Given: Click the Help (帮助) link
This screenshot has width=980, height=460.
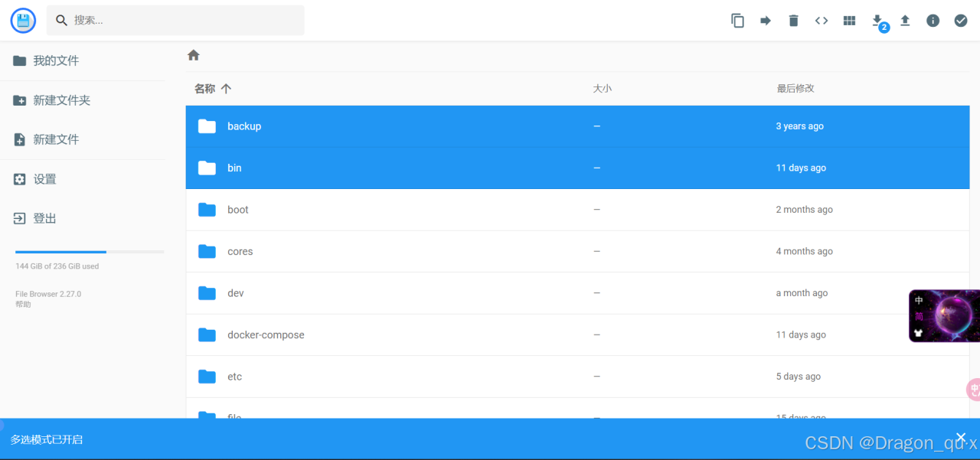Looking at the screenshot, I should point(23,305).
